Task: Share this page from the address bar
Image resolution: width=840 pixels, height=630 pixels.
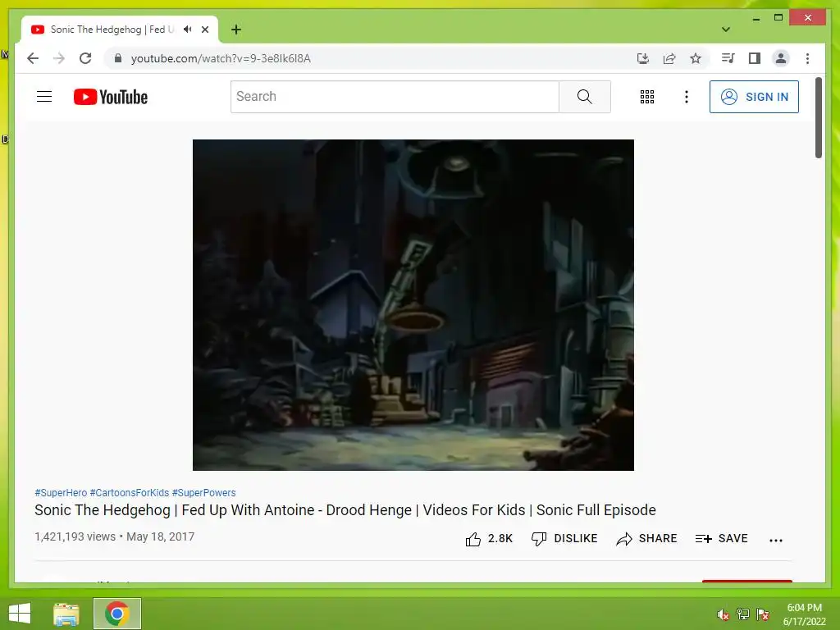Action: [669, 58]
